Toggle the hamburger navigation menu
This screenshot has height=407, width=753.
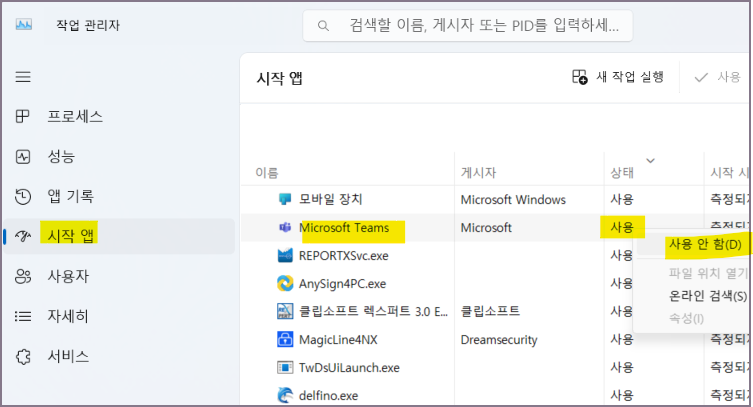tap(23, 77)
